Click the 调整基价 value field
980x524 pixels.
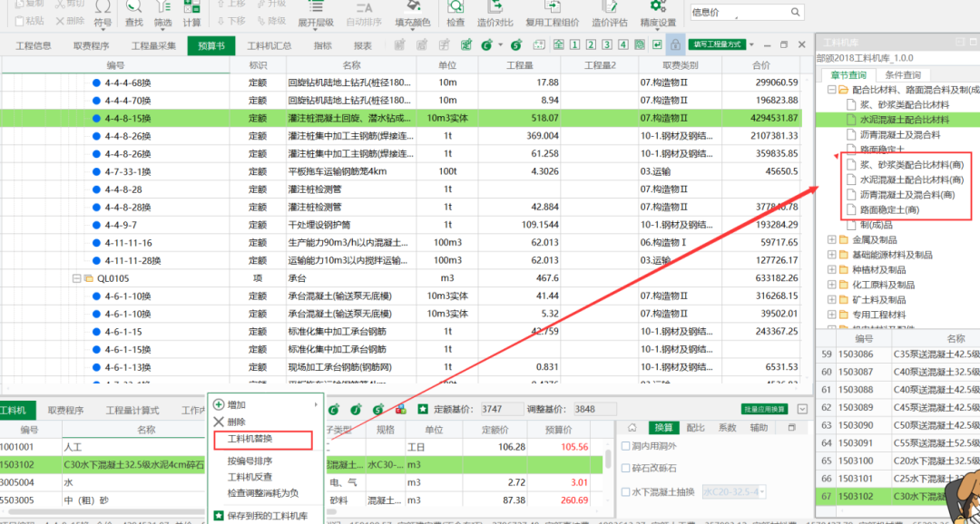[594, 410]
